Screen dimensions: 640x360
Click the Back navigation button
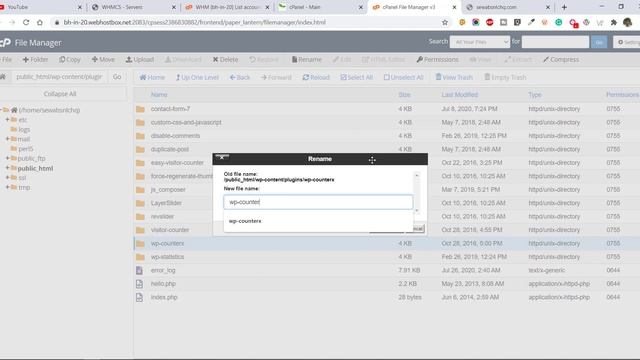click(240, 77)
